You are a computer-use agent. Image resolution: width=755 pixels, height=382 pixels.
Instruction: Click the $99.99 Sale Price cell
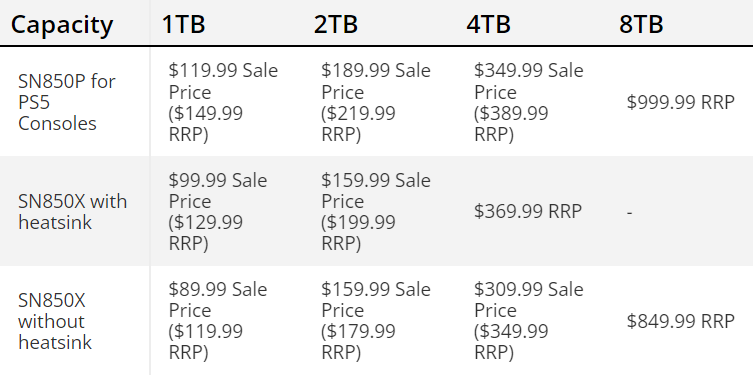[218, 211]
